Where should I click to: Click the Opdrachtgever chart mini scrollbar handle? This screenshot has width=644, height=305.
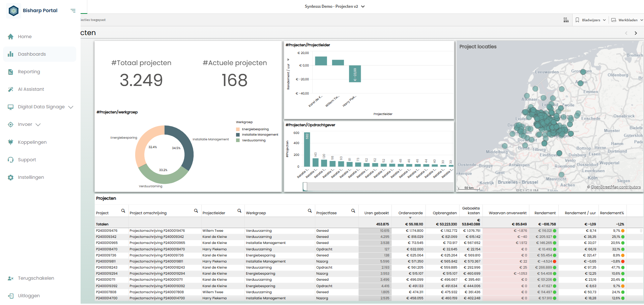coord(305,187)
